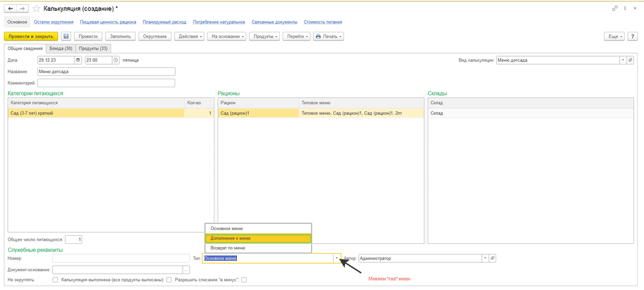Screen dimensions: 644x290
Task: Open the calendar picker next to date
Action: (x=78, y=60)
